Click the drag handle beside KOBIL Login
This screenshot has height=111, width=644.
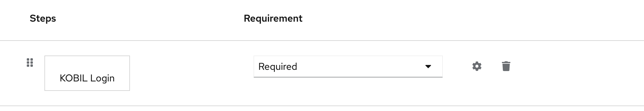30,63
